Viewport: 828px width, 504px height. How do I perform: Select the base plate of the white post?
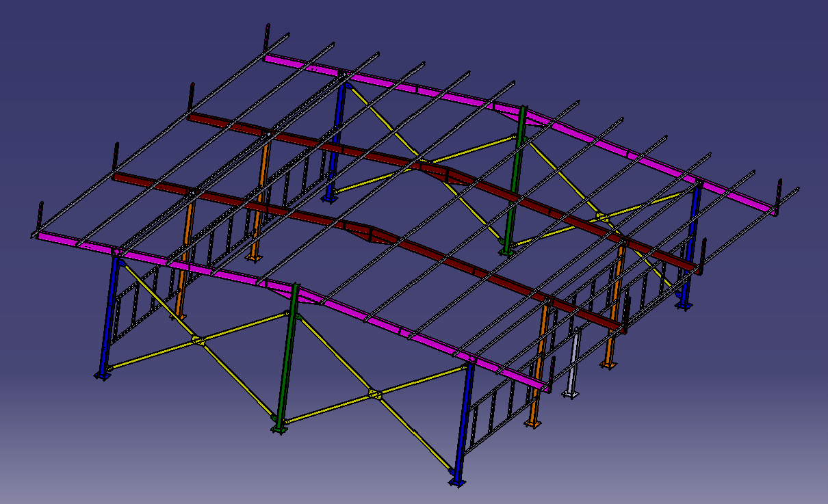click(x=570, y=394)
